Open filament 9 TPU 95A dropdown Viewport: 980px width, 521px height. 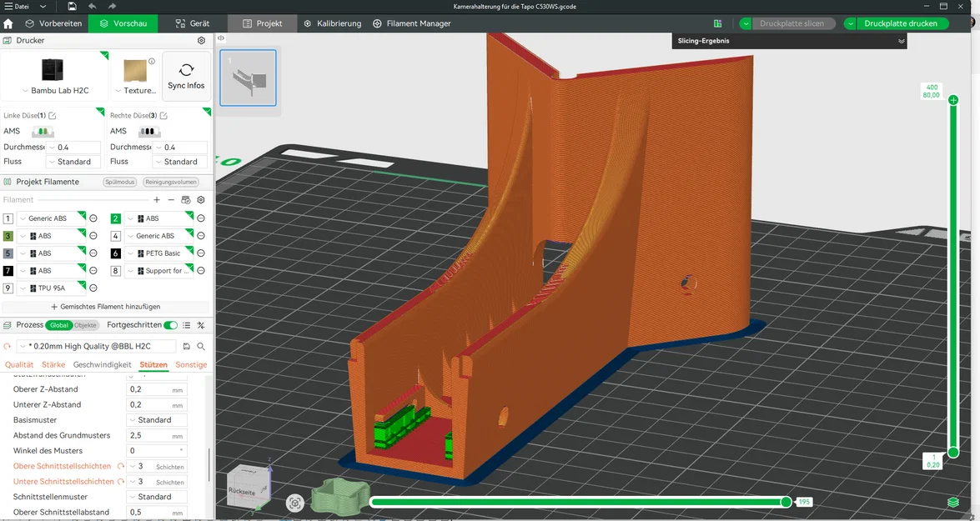click(x=51, y=288)
